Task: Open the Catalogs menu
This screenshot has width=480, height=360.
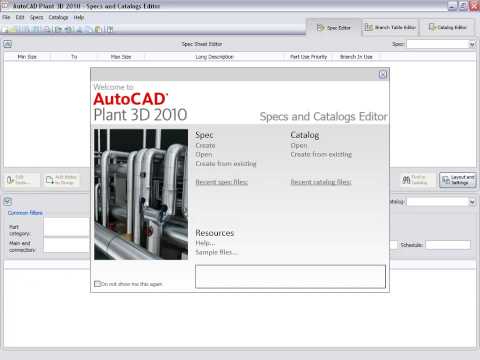Action: tap(58, 17)
